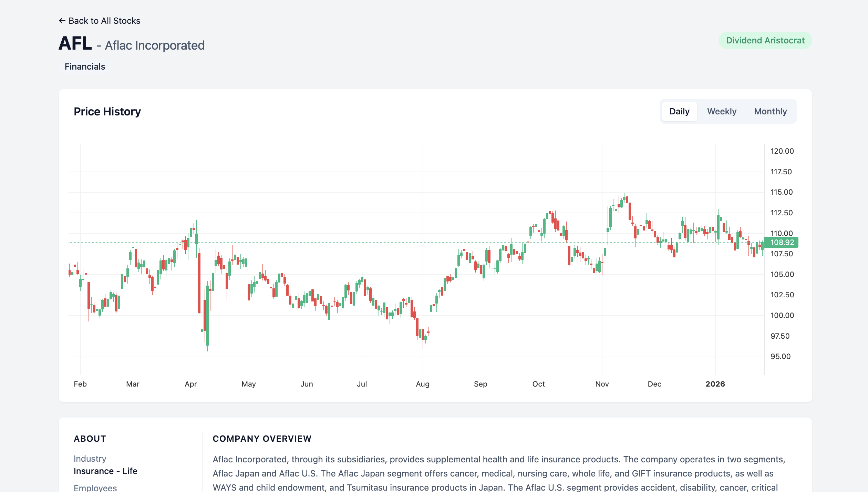Click the Company Overview section header

[262, 438]
